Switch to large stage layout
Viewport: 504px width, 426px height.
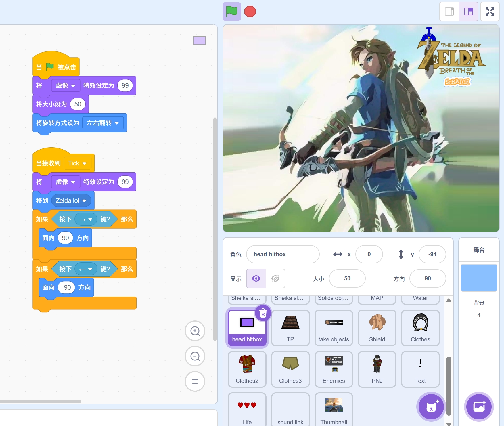pos(468,12)
